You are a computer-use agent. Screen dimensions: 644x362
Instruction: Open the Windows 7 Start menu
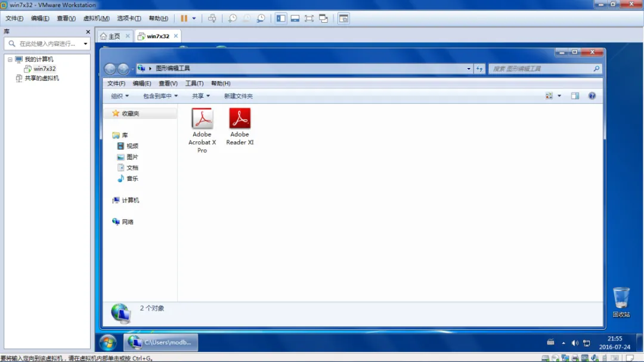point(108,342)
